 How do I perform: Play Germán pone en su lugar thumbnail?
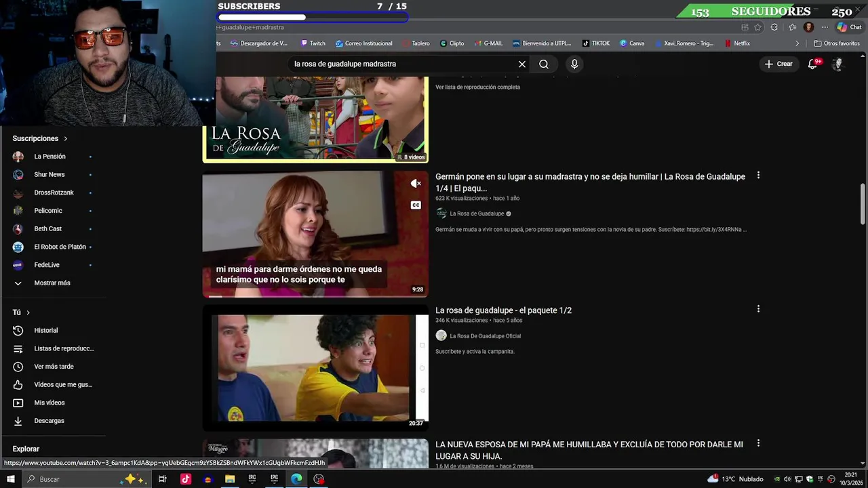point(315,234)
